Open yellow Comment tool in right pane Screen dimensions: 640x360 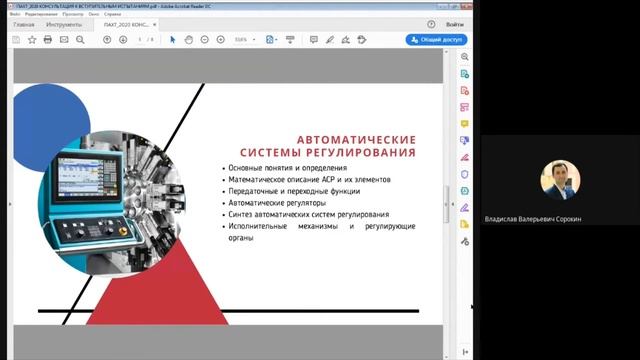[464, 124]
